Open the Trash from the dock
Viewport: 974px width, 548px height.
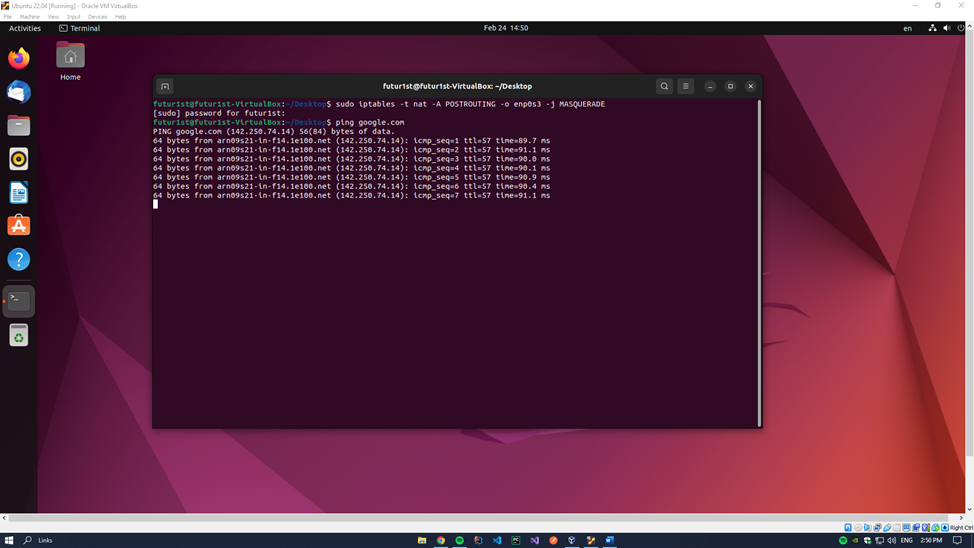point(19,335)
